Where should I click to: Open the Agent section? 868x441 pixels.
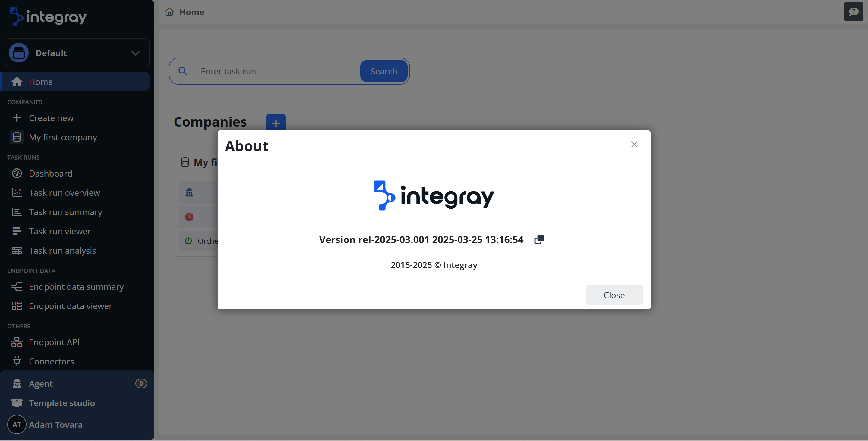pos(41,383)
